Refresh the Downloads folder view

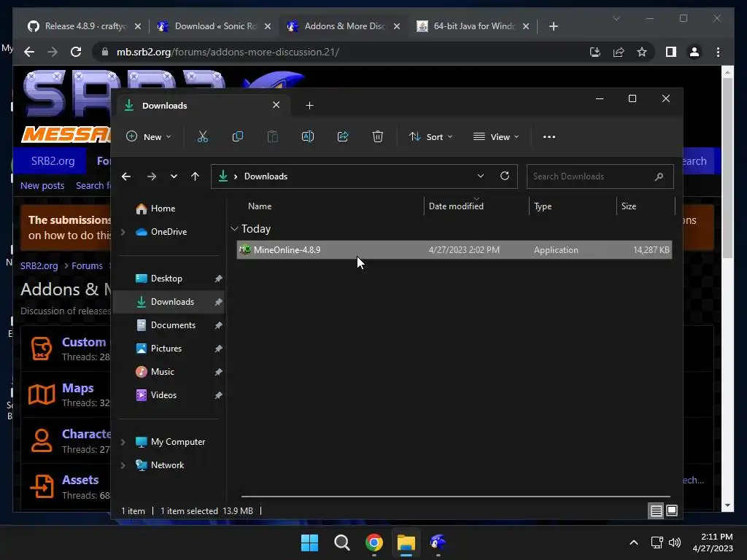505,176
